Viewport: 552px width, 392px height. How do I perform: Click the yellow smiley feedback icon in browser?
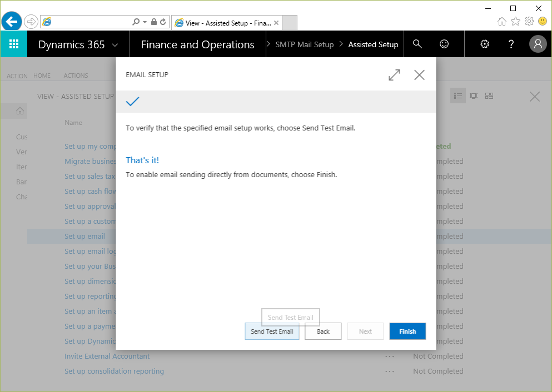pos(543,22)
